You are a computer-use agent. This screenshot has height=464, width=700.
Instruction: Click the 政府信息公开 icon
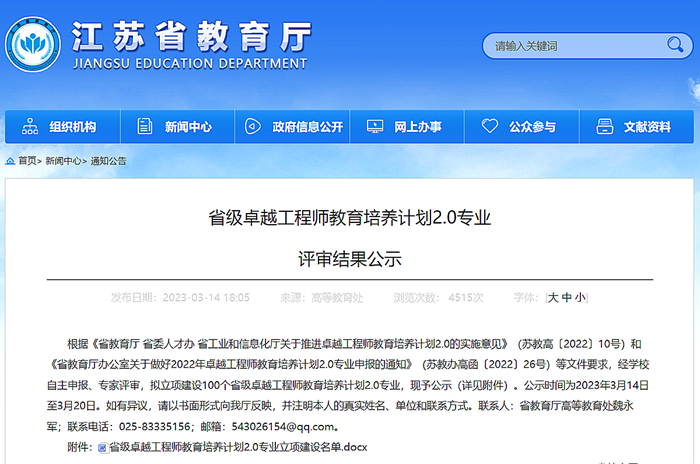click(x=256, y=127)
